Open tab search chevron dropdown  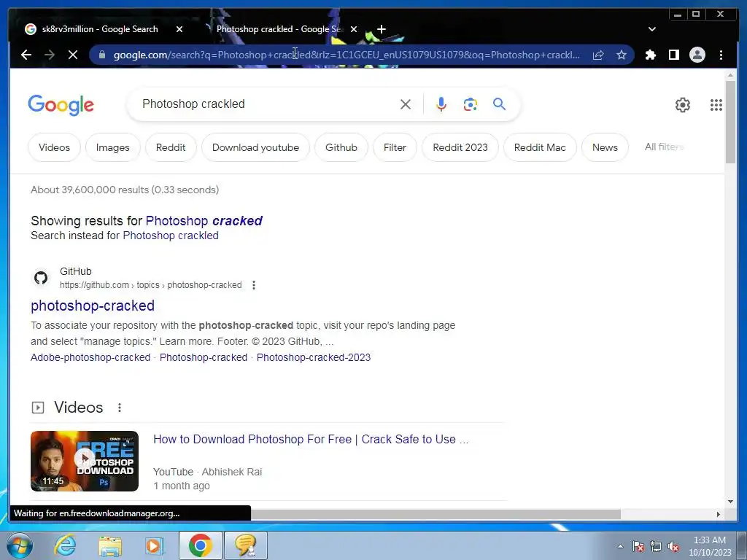tap(651, 29)
